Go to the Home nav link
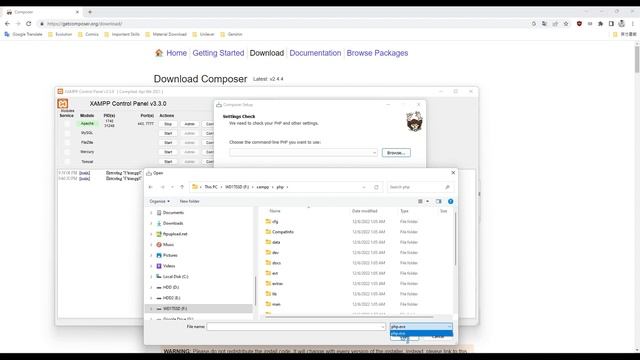 pyautogui.click(x=176, y=53)
